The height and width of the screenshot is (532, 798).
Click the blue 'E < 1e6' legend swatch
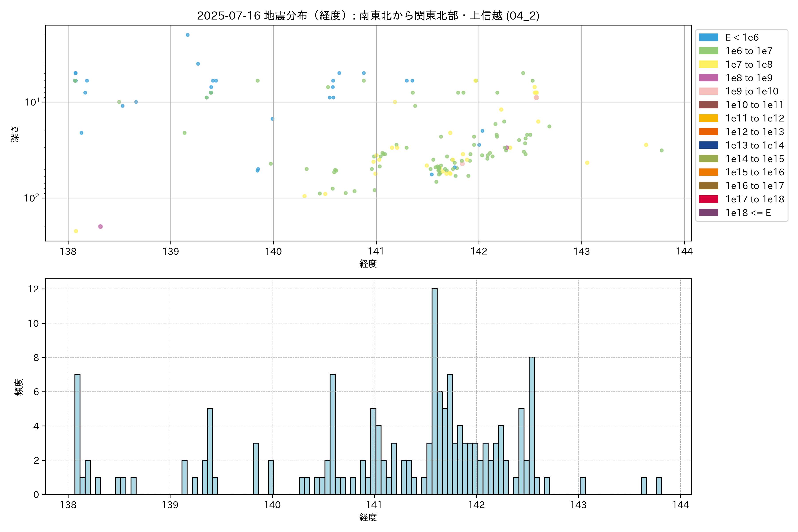[x=708, y=37]
